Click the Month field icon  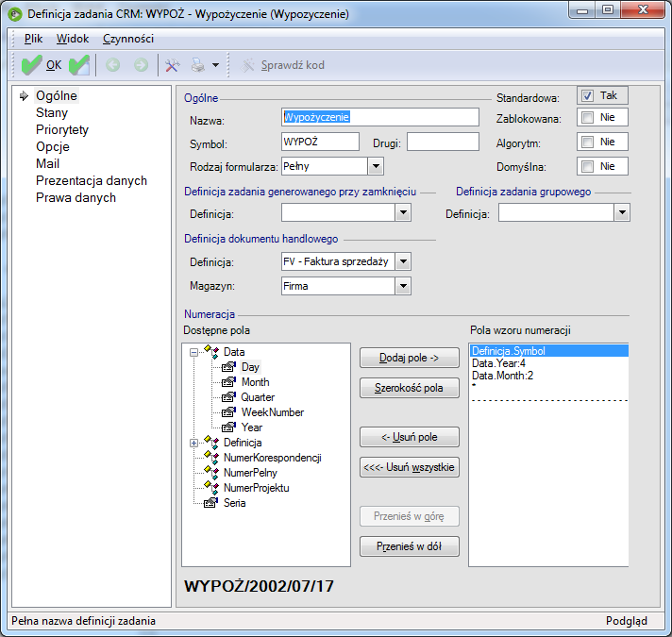[x=228, y=381]
